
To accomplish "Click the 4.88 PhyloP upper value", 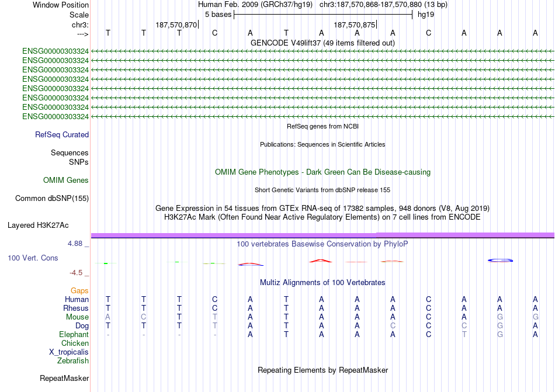I will click(x=75, y=244).
